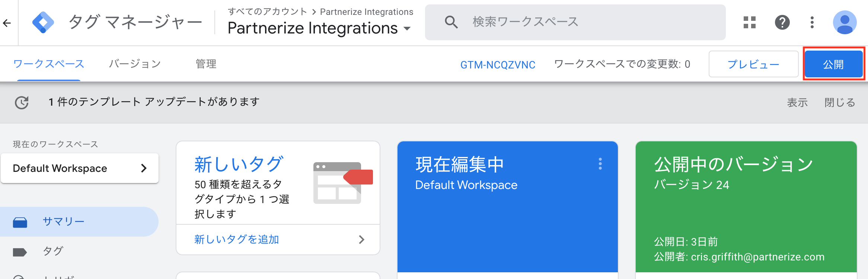The width and height of the screenshot is (868, 279).
Task: Click the 公開者 cris.griffith@partnerize.com text
Action: pyautogui.click(x=739, y=257)
